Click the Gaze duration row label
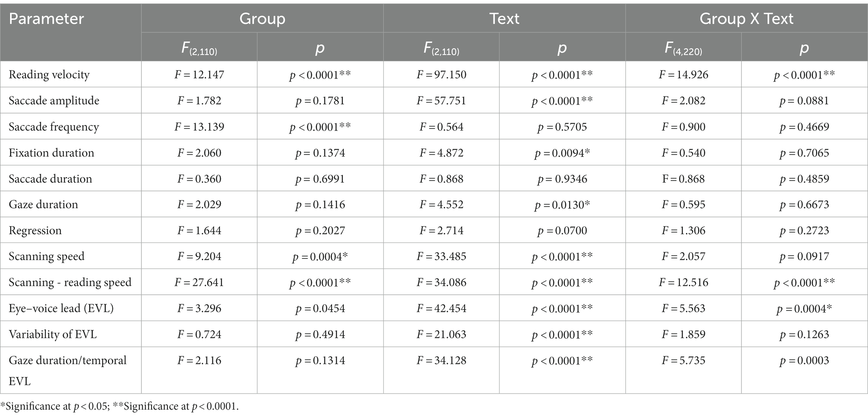Screen dimensions: 868x418 coord(43,204)
